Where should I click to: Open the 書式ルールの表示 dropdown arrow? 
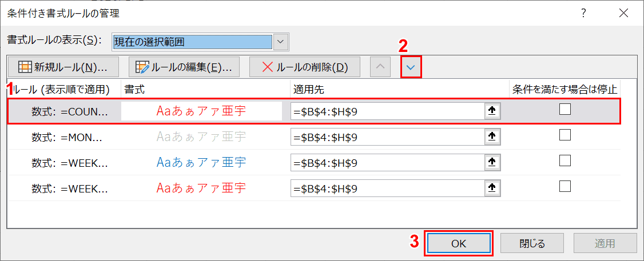coord(281,42)
